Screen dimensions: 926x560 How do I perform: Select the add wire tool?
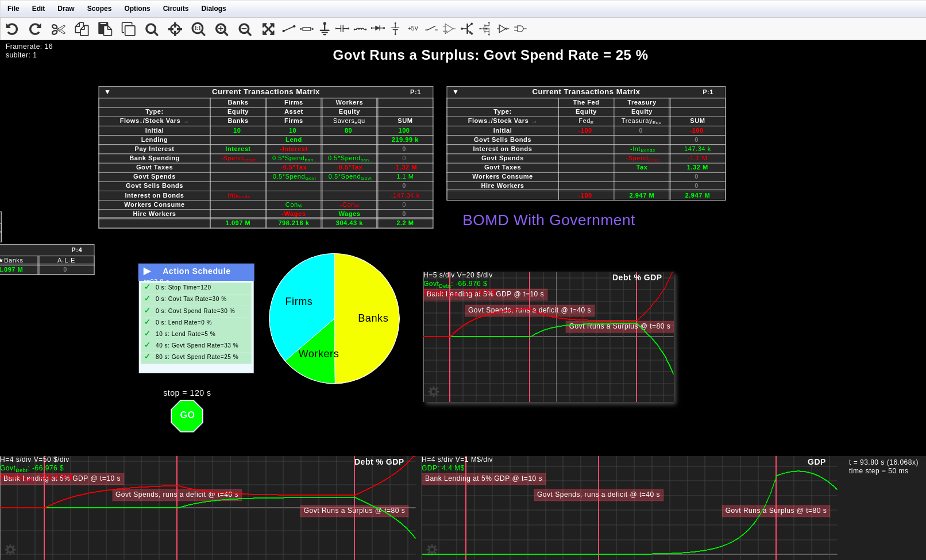click(x=289, y=29)
